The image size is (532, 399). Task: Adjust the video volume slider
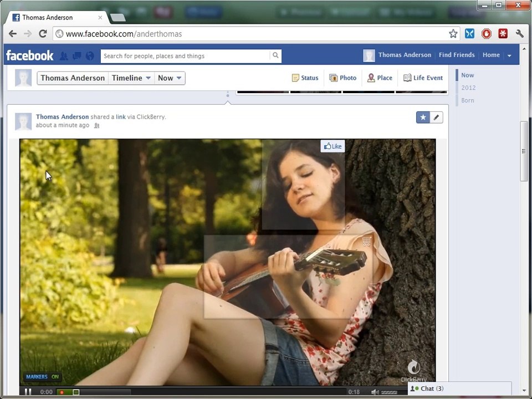(389, 392)
